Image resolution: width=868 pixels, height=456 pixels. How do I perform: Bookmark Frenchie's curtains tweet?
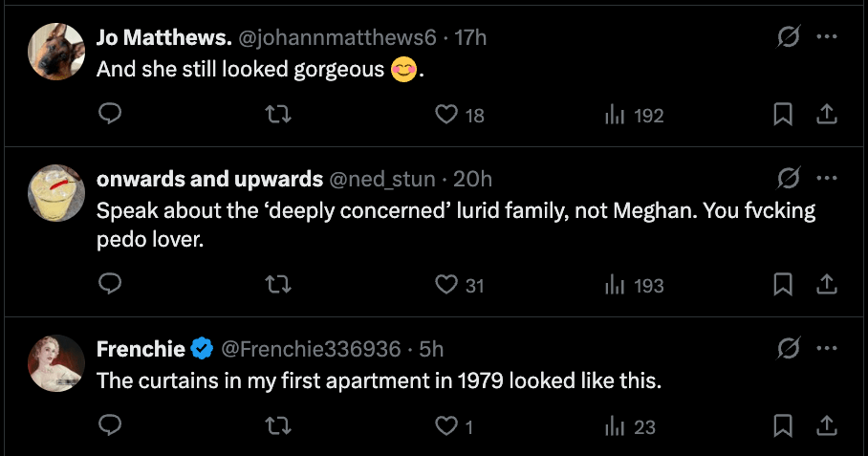point(783,426)
